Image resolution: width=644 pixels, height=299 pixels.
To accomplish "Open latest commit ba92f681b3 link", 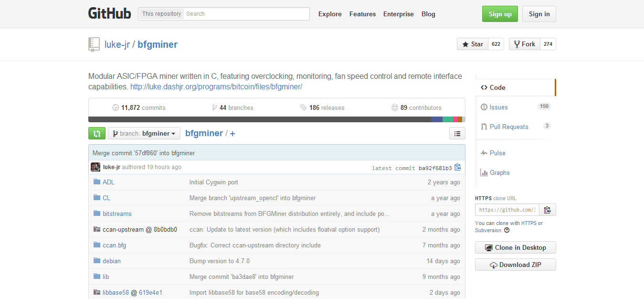I will point(435,168).
